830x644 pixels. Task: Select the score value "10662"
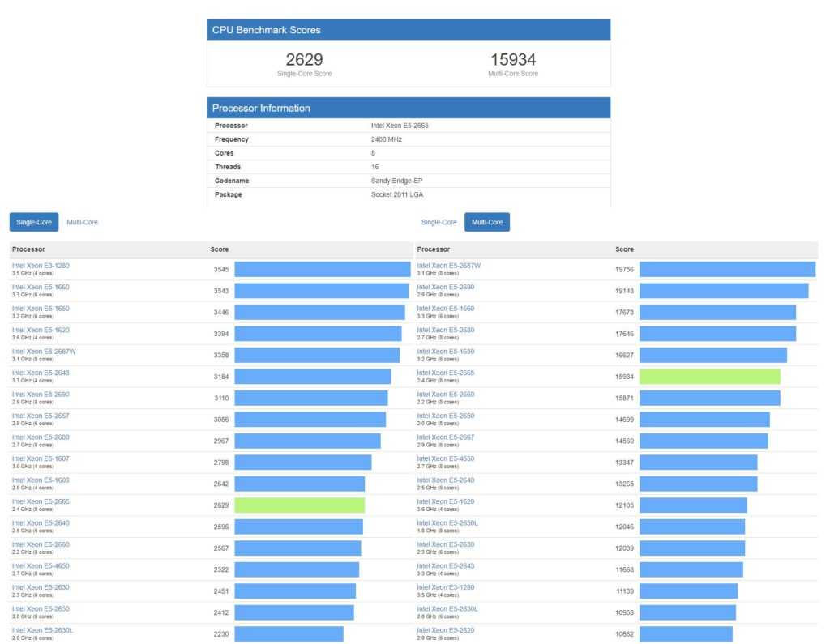coord(625,634)
